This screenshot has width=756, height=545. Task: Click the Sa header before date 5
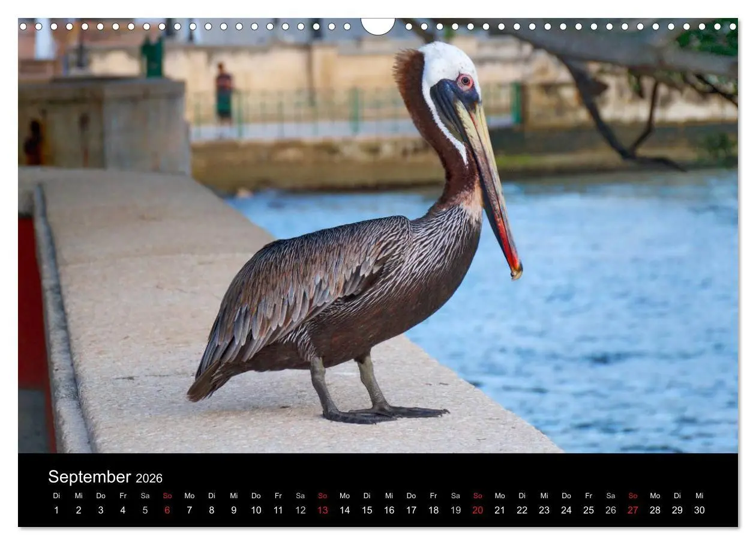pyautogui.click(x=145, y=496)
